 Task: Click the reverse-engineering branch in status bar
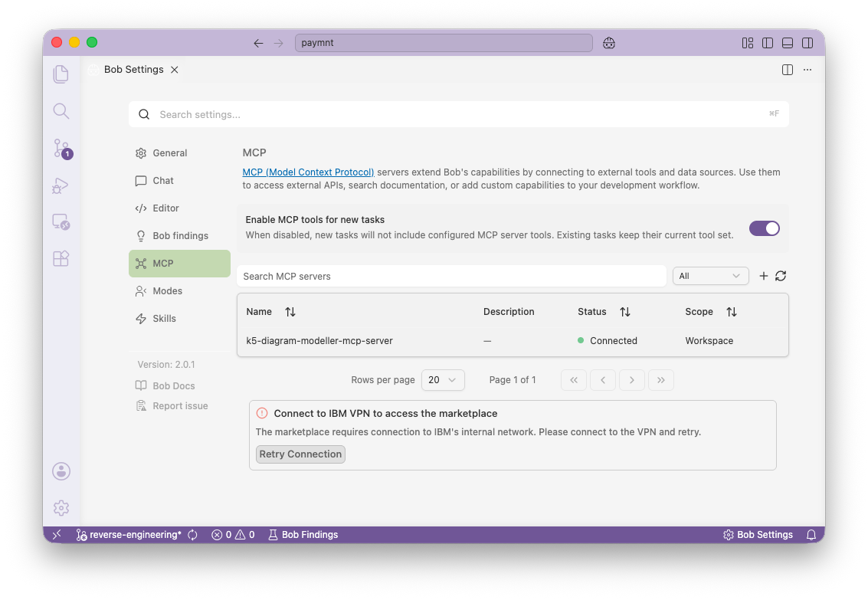pos(129,535)
